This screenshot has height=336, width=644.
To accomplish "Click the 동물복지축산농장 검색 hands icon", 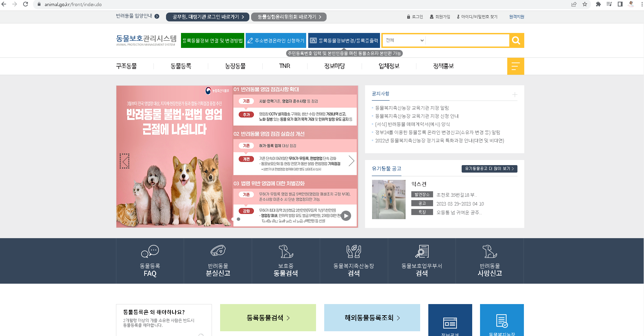I will pos(353,252).
